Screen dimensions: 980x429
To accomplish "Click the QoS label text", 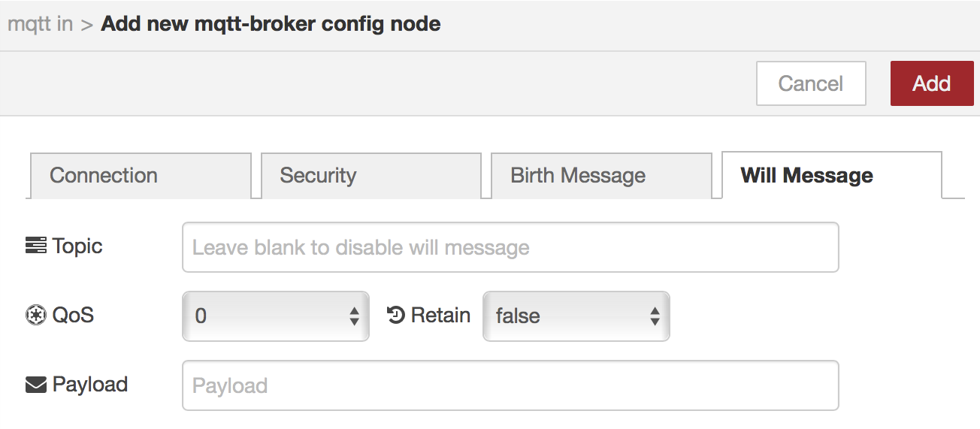I will tap(73, 315).
